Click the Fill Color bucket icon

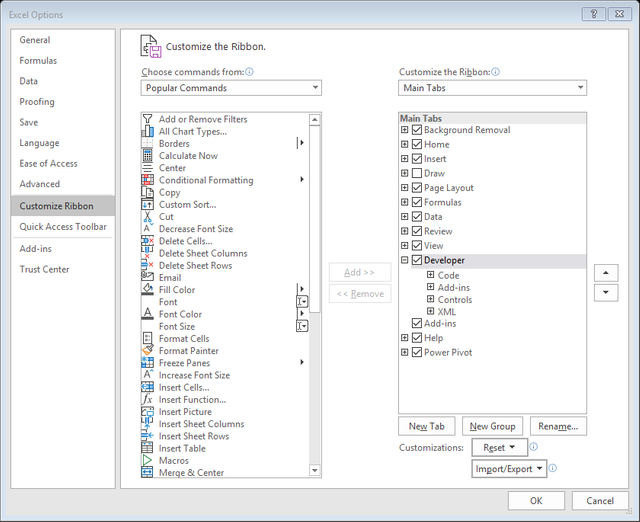pos(147,289)
